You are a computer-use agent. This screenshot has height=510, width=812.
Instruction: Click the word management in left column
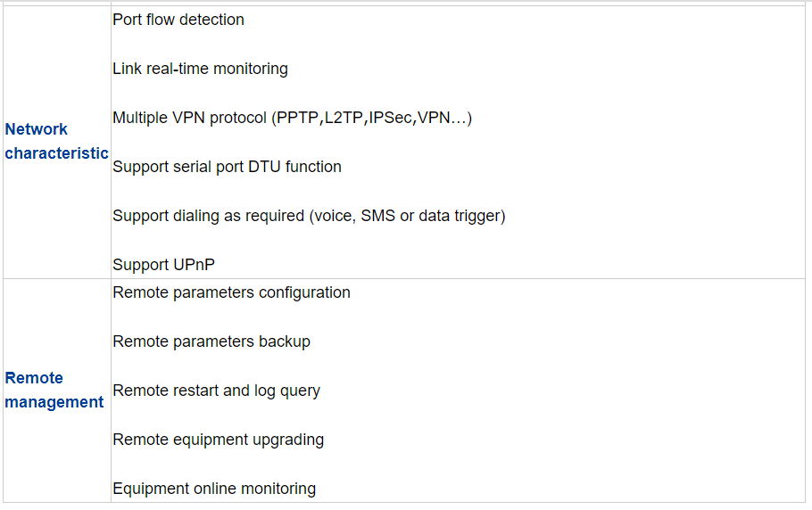[54, 402]
